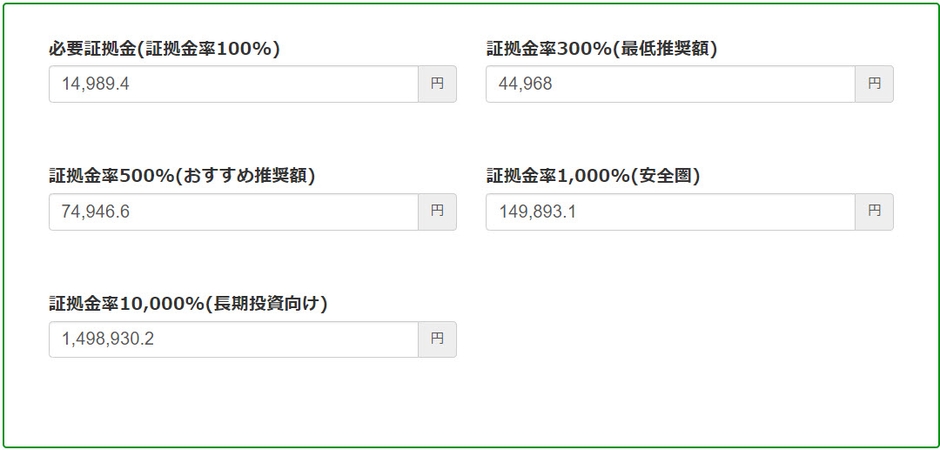This screenshot has width=940, height=450.
Task: Click the 必要証拠金(証拠金率100%) label
Action: pos(164,48)
